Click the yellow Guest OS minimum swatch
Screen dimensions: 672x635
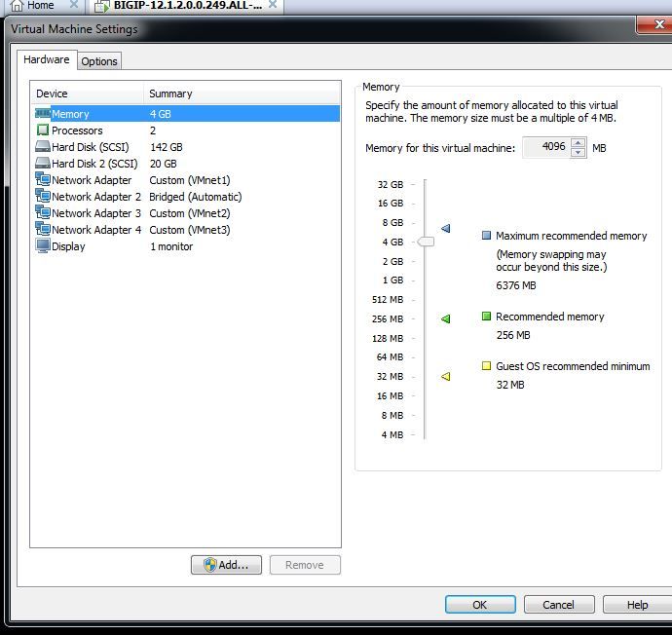point(486,366)
